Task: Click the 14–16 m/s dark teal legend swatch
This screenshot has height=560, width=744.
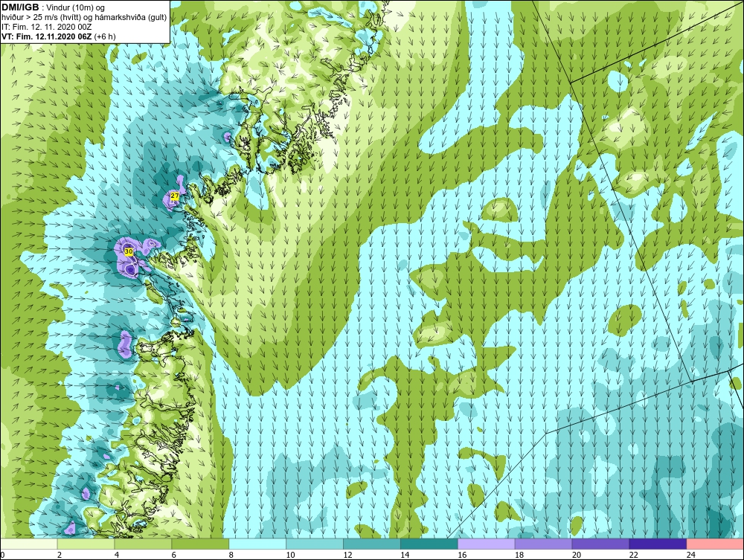Action: click(x=429, y=544)
